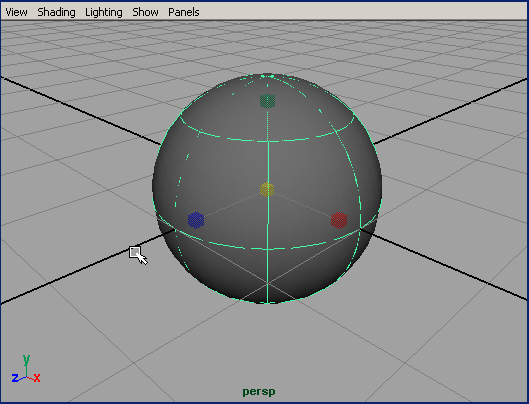Open the Shading menu
Screen dimensions: 529x404
56,12
